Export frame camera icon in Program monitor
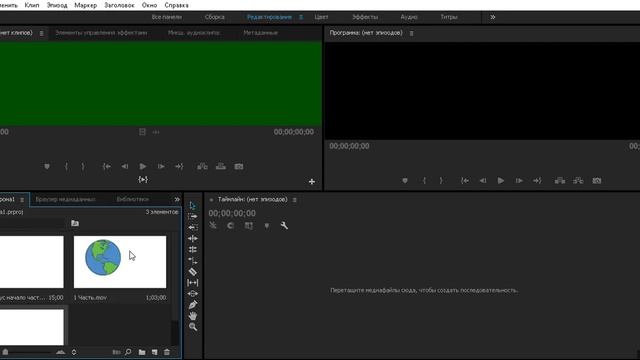The height and width of the screenshot is (360, 640). click(x=597, y=180)
